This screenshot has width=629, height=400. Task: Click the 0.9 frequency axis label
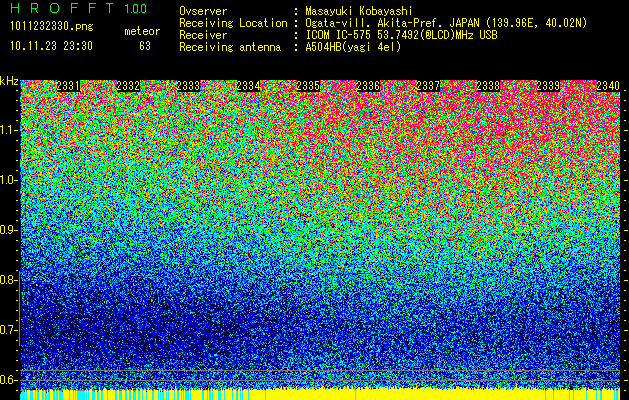8,230
